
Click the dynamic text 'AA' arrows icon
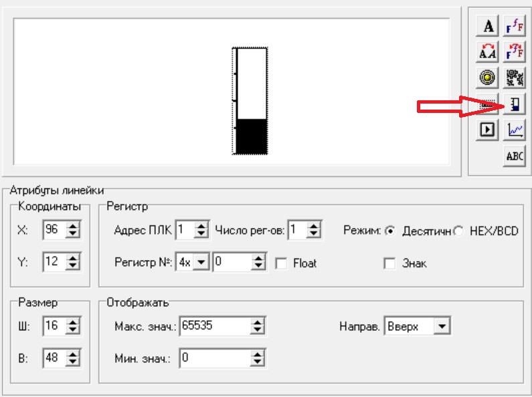point(489,51)
